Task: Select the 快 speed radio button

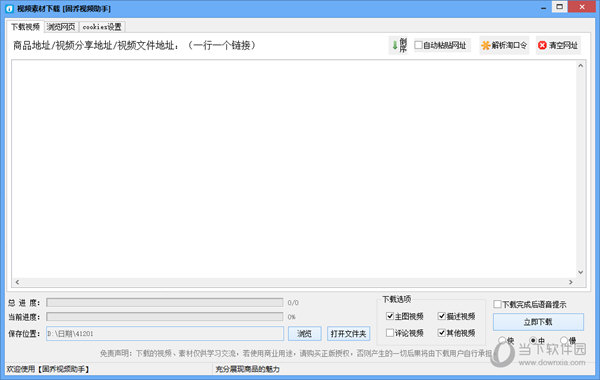Action: (502, 340)
